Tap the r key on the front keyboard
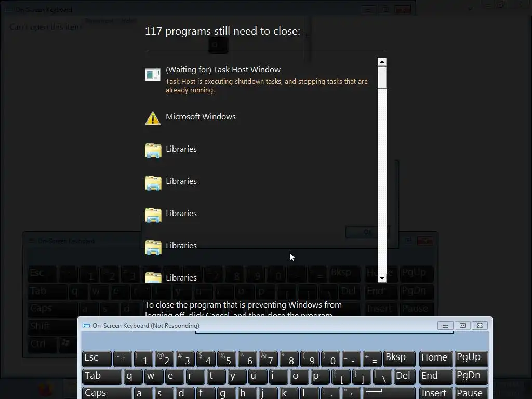The width and height of the screenshot is (532, 399). 195,377
